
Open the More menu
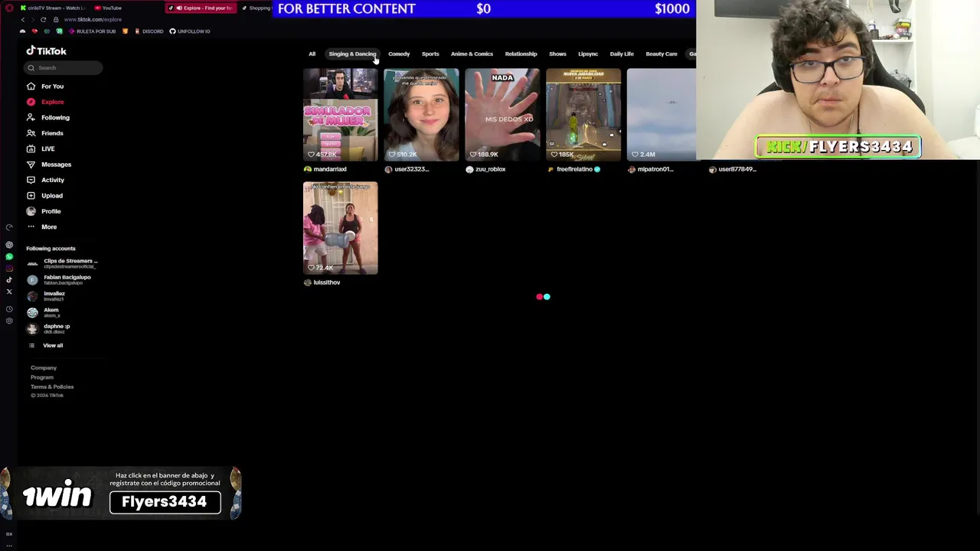pos(42,227)
